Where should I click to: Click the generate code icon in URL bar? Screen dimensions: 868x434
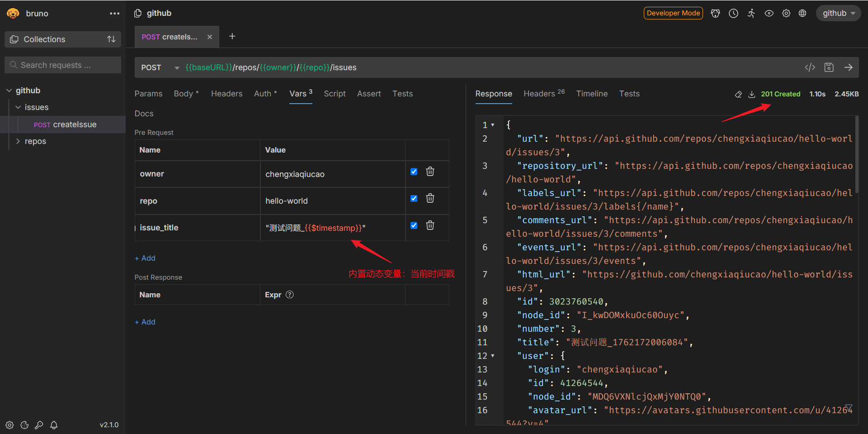[810, 67]
